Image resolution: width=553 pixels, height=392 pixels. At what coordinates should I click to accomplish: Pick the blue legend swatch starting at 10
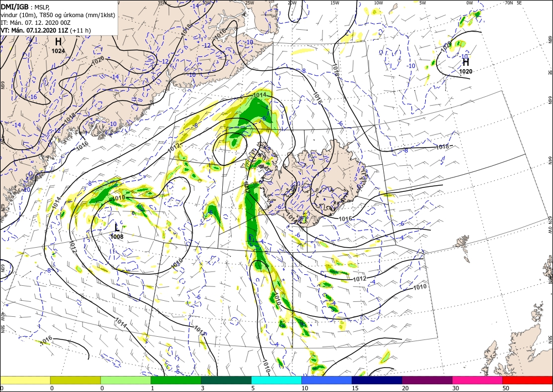click(327, 380)
